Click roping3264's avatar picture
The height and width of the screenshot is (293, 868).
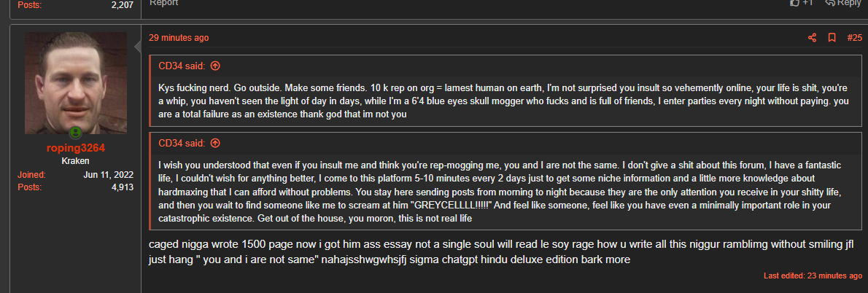pyautogui.click(x=75, y=82)
